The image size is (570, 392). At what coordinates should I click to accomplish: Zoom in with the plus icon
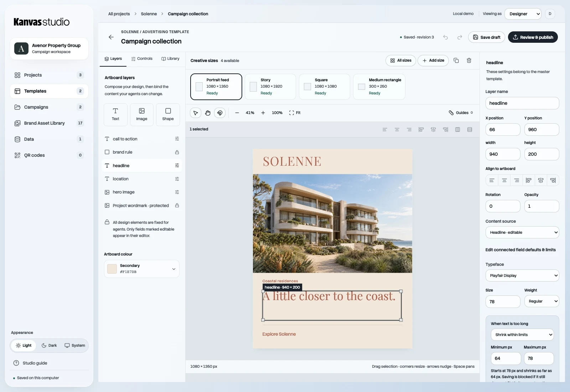click(263, 113)
